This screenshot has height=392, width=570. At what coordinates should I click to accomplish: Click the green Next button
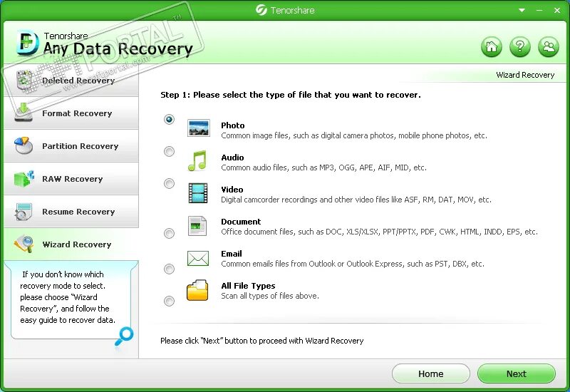click(x=516, y=373)
